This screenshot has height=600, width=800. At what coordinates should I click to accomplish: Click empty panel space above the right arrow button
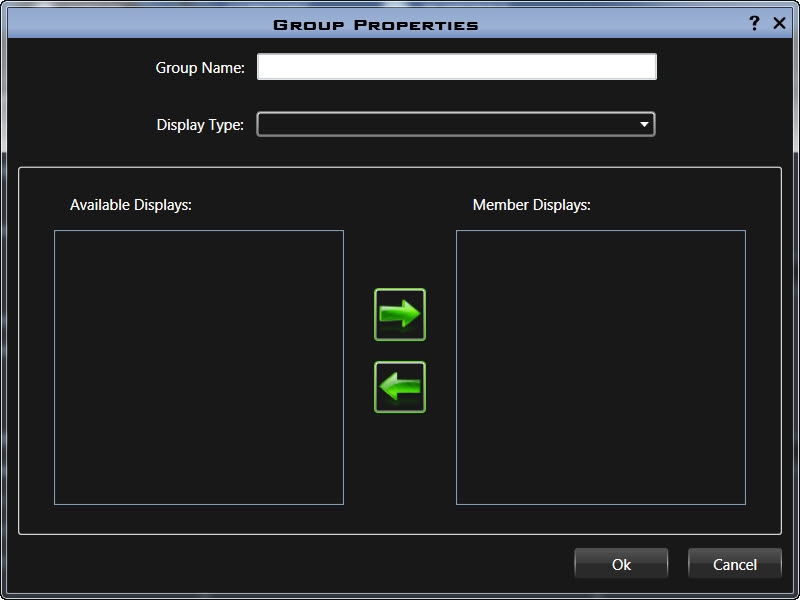pyautogui.click(x=400, y=240)
